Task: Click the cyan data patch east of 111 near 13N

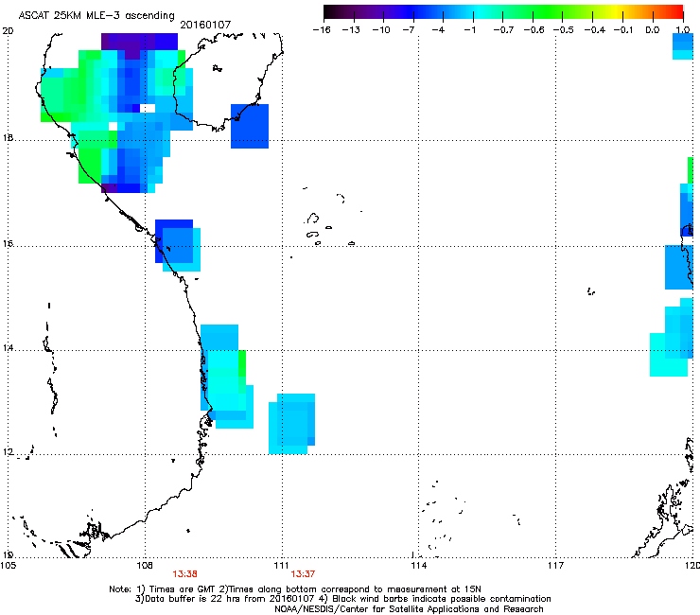Action: coord(292,424)
